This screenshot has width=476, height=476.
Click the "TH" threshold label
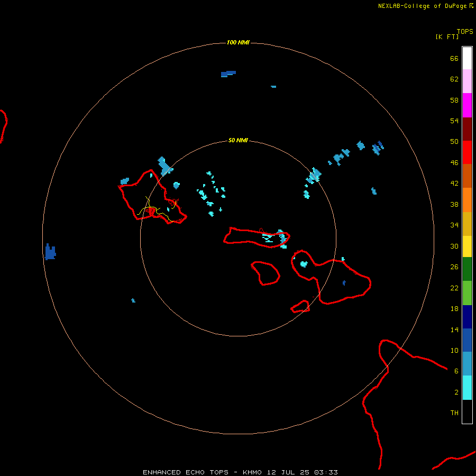point(454,413)
